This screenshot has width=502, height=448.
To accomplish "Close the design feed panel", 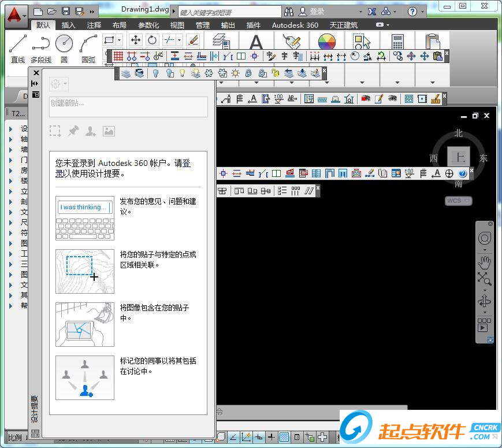I will (36, 73).
